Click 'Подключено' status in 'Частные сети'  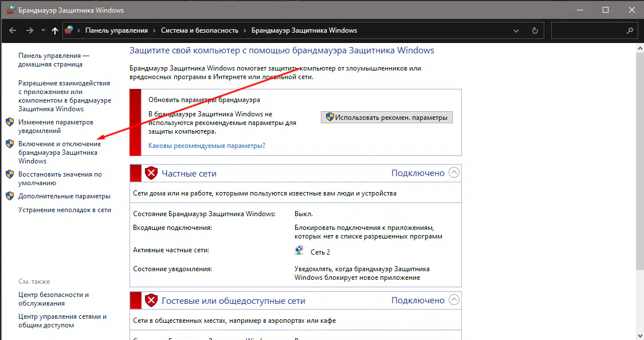click(x=418, y=173)
